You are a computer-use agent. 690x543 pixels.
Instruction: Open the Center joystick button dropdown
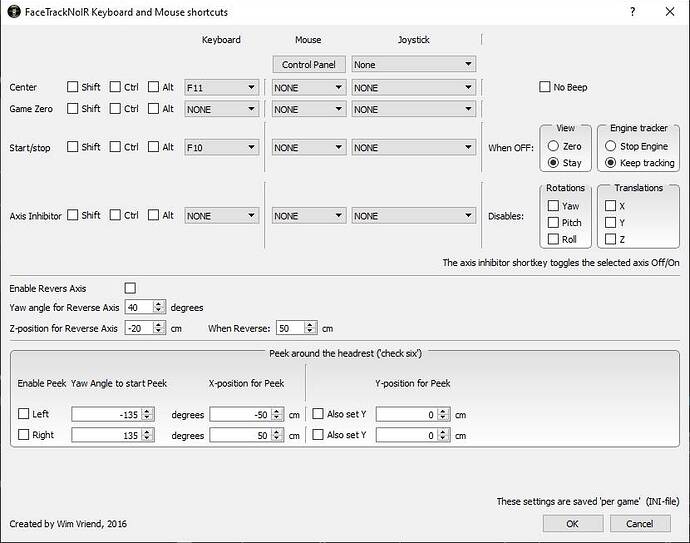coord(413,88)
